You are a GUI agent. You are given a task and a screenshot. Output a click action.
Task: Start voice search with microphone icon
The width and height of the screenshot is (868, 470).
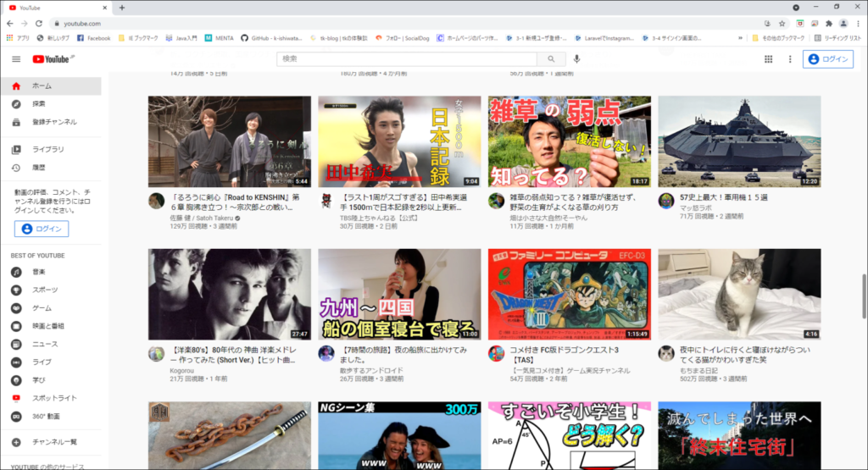(576, 59)
